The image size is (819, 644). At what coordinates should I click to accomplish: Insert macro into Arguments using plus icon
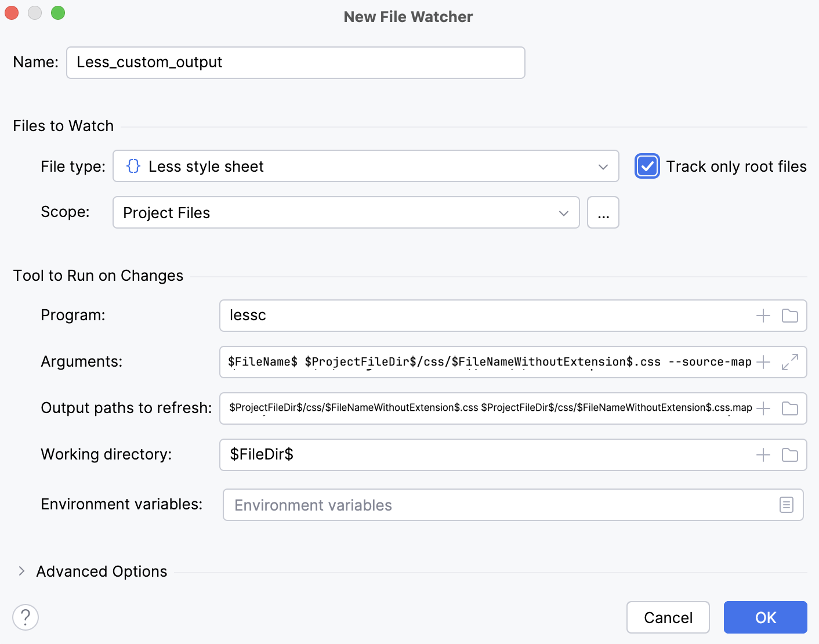point(763,361)
